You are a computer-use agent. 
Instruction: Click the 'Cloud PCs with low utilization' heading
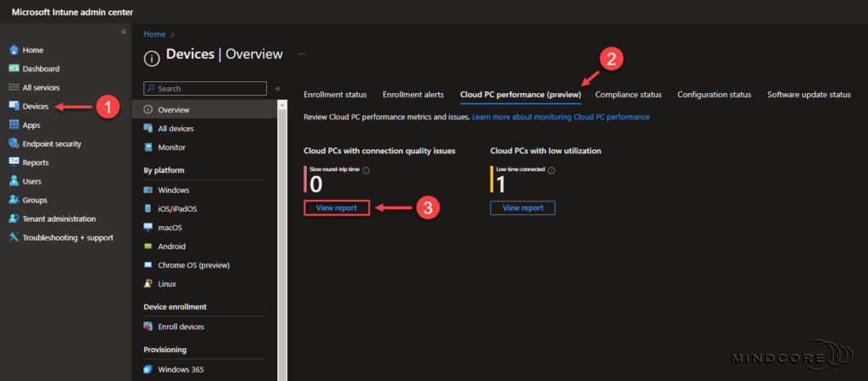click(x=545, y=151)
